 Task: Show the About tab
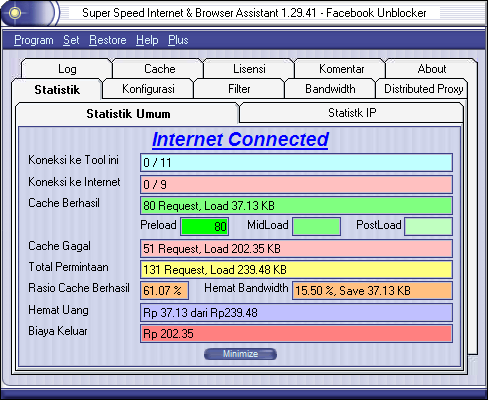[432, 69]
